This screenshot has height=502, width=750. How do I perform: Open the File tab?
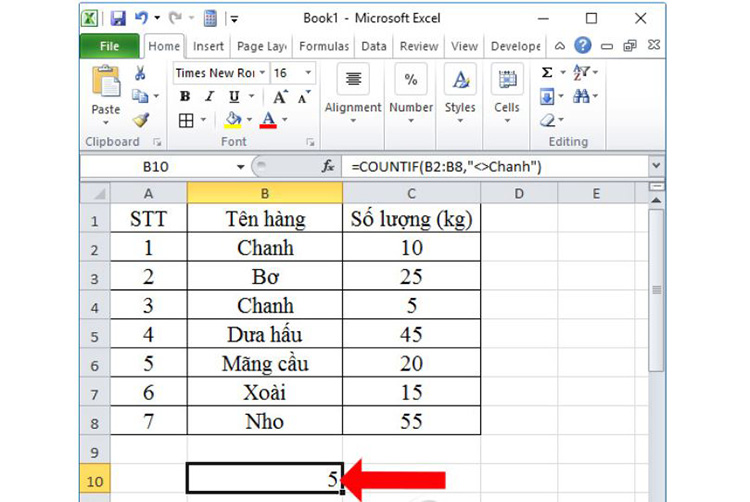tap(110, 46)
